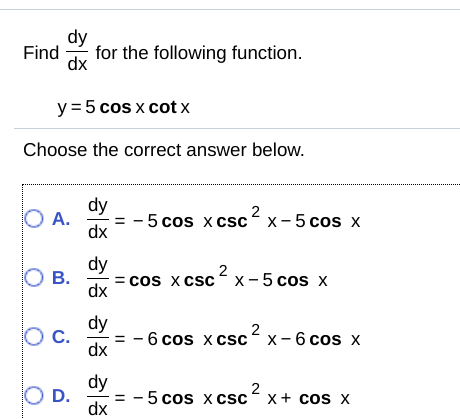Choose the answer −5 cos x csc² x + cos x
Image resolution: width=460 pixels, height=419 pixels.
[x=232, y=396]
